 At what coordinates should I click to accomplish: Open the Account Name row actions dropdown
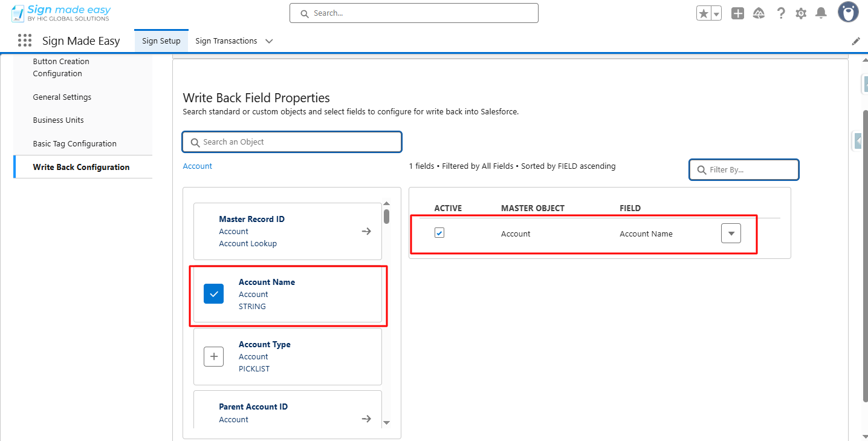pos(731,234)
